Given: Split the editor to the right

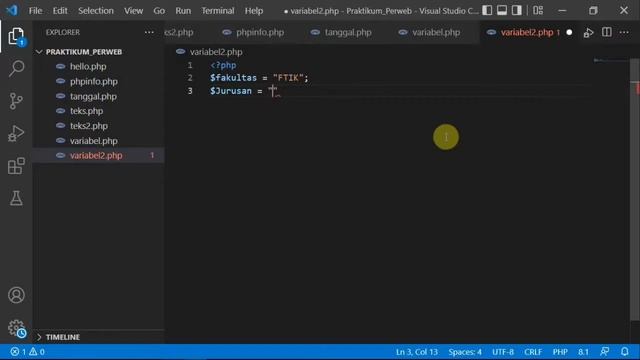Looking at the screenshot, I should tap(607, 32).
